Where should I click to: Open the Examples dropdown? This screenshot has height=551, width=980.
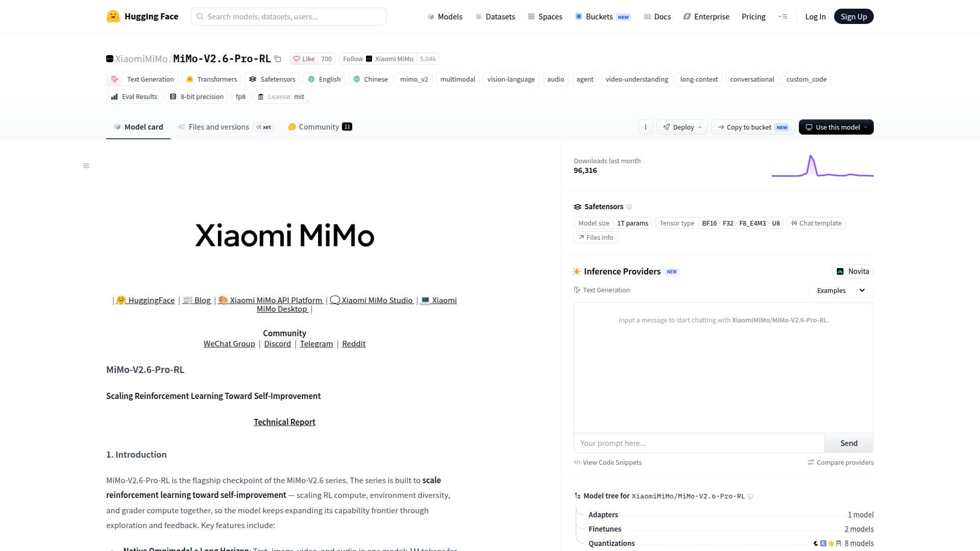coord(841,290)
